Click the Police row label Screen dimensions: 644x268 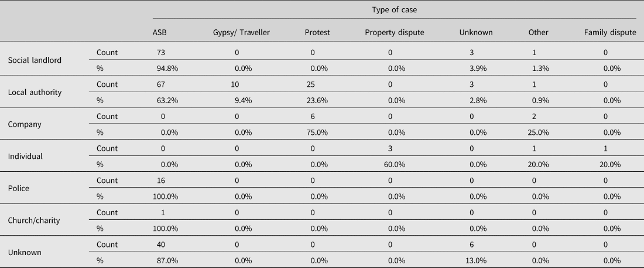pos(19,188)
